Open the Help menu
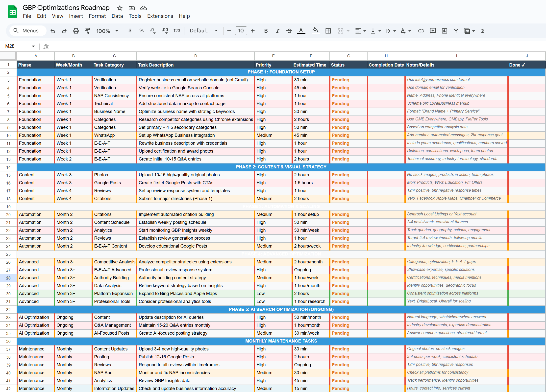The height and width of the screenshot is (392, 546). pyautogui.click(x=184, y=16)
